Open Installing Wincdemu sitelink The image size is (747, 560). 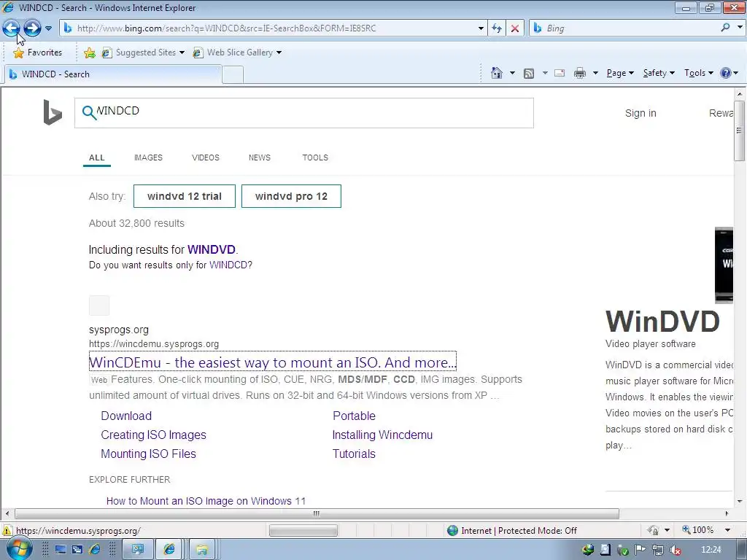(382, 435)
